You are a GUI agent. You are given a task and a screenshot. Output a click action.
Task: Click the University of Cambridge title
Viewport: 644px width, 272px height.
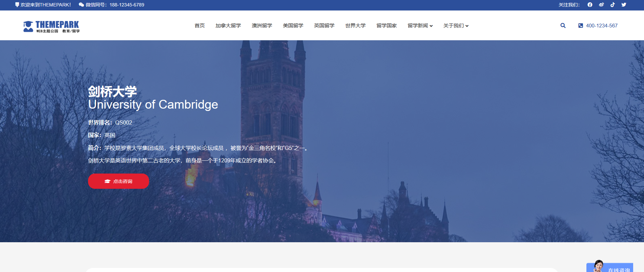(153, 105)
